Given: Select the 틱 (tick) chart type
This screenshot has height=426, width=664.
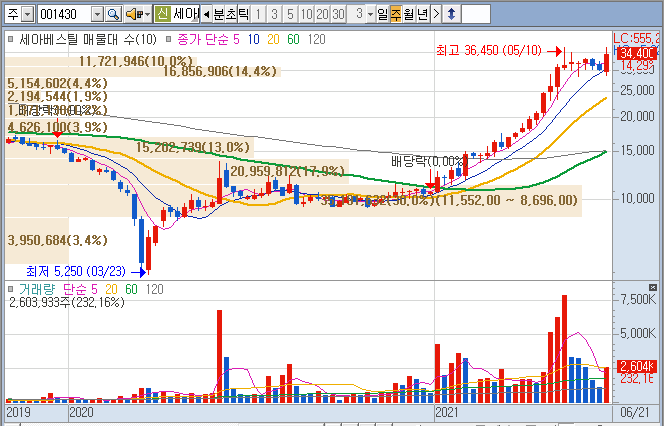Looking at the screenshot, I should pos(243,14).
